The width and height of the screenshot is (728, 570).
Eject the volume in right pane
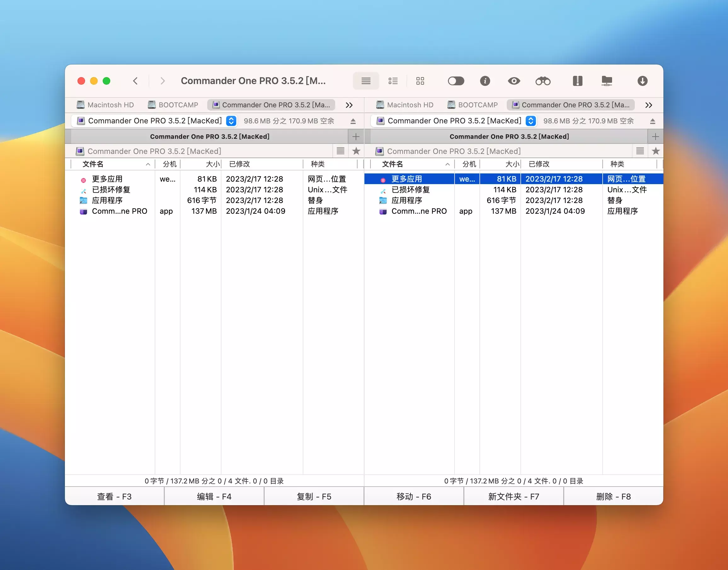click(652, 121)
